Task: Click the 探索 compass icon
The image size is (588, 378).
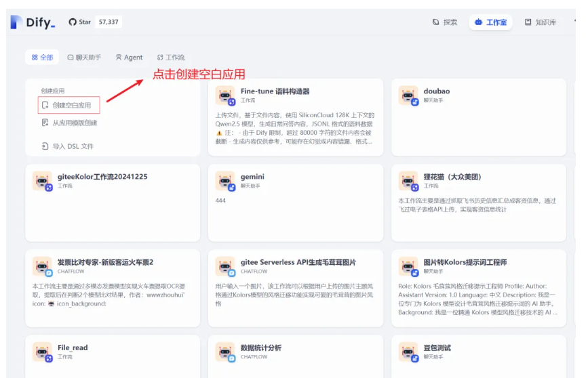Action: [436, 22]
